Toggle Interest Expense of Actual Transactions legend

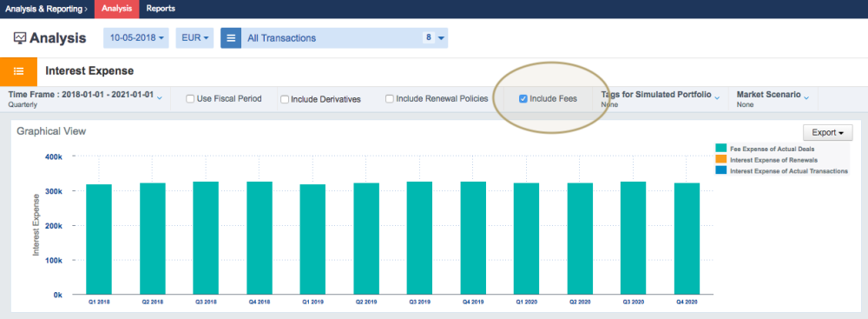782,171
